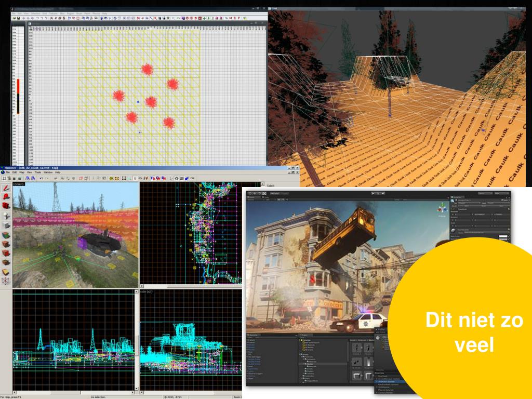
Task: Select the Selection tool in Hammer's left toolbar
Action: coord(6,188)
